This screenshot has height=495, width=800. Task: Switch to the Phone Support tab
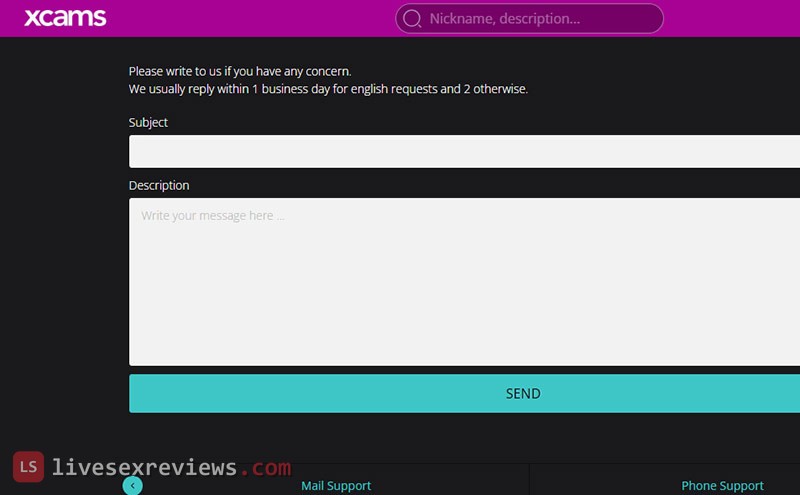[x=722, y=485]
